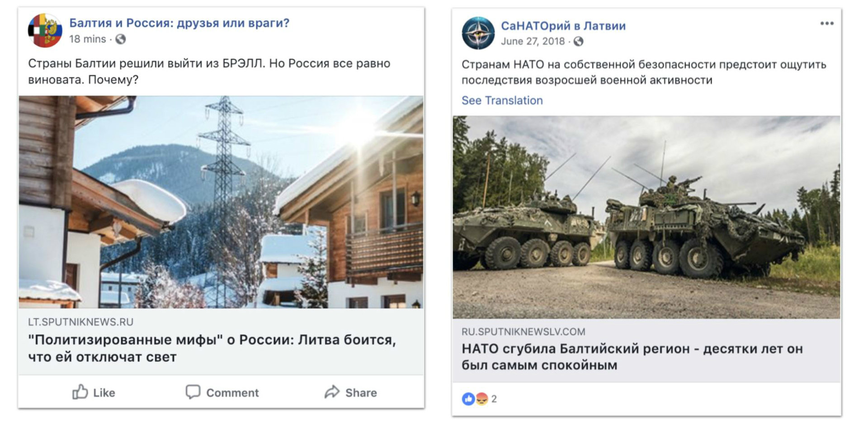Click the reaction count number 2
868x434 pixels.
[494, 399]
